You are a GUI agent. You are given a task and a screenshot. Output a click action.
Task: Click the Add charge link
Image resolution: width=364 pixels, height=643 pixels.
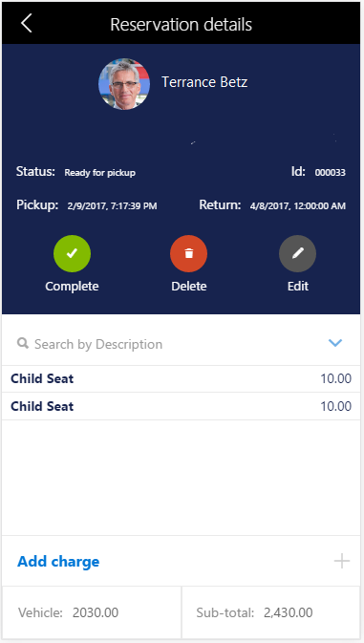click(x=58, y=561)
